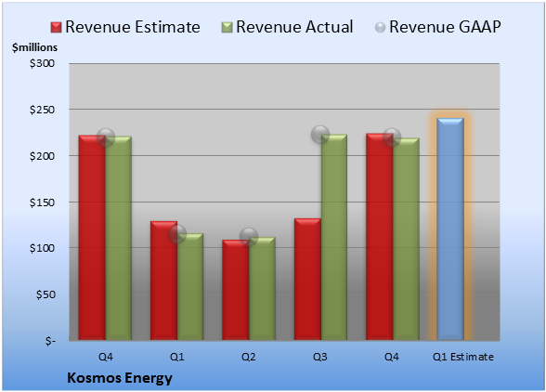546x392 pixels.
Task: Click the '$300' axis value
Action: point(42,63)
